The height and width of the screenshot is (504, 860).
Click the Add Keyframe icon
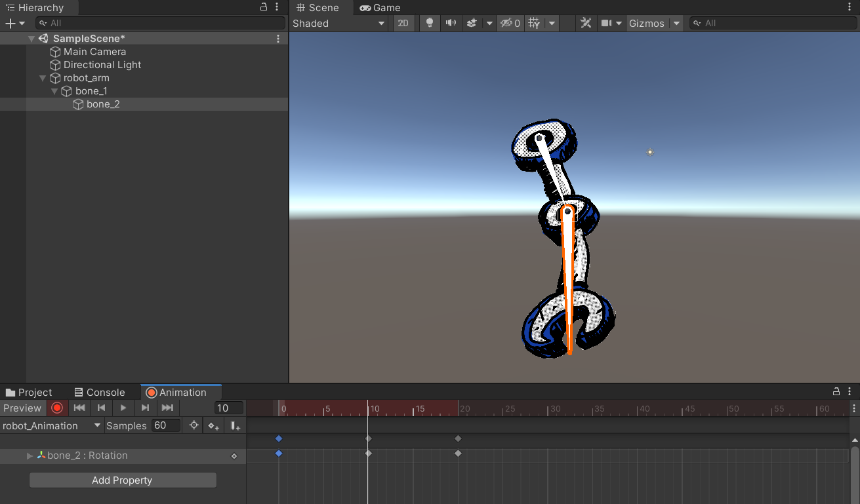pyautogui.click(x=214, y=426)
